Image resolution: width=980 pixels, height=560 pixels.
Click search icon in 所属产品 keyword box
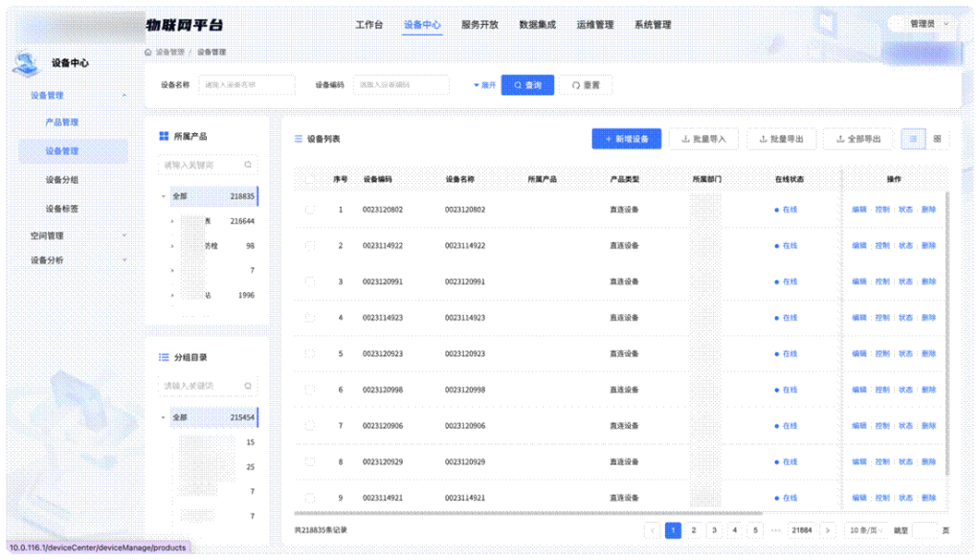pos(248,165)
